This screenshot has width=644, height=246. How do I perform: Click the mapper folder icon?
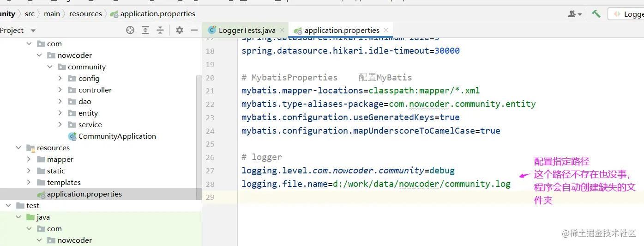41,159
